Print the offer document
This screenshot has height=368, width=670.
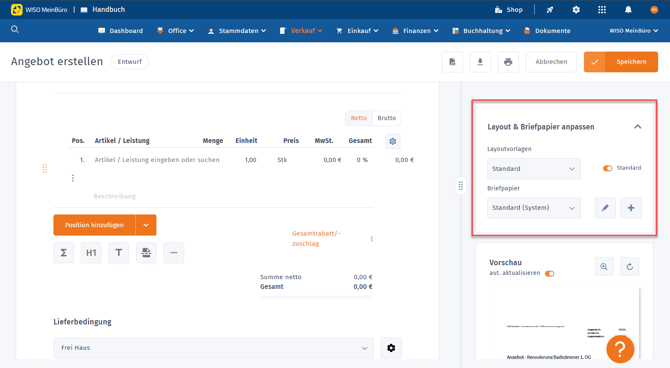(x=508, y=62)
